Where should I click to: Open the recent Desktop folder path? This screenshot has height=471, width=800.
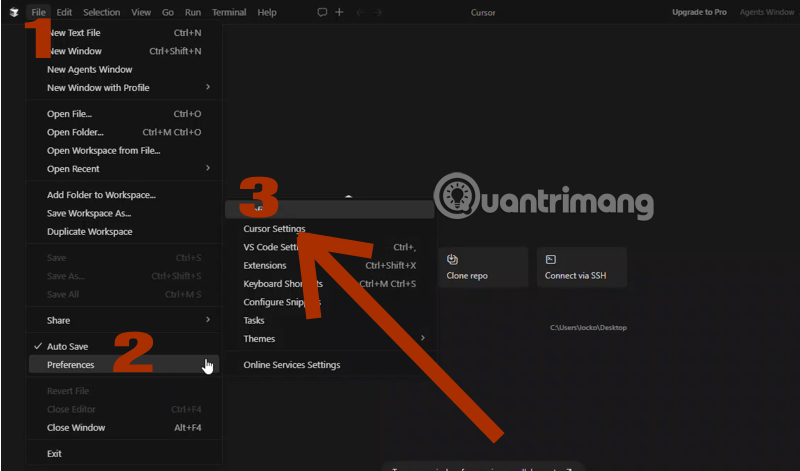pyautogui.click(x=587, y=327)
